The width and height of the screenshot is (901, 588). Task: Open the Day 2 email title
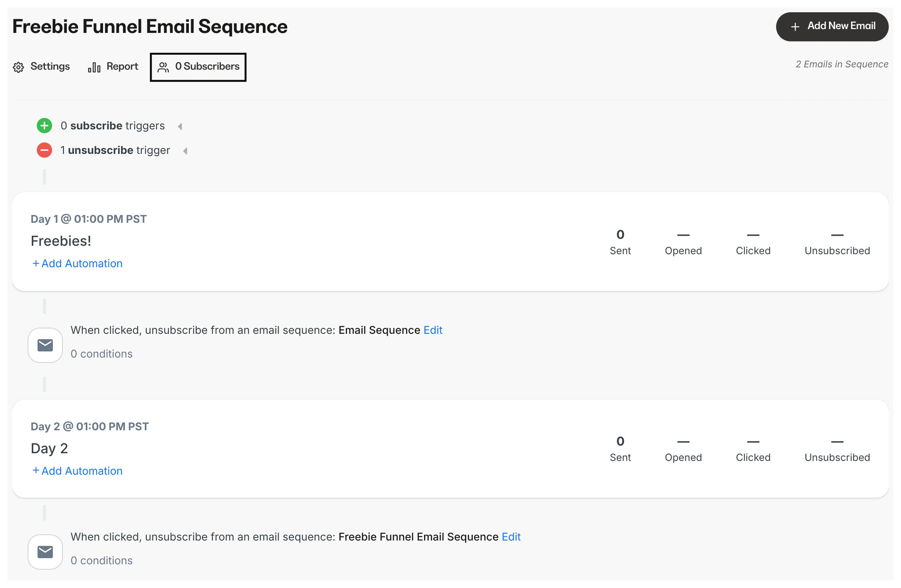tap(49, 448)
